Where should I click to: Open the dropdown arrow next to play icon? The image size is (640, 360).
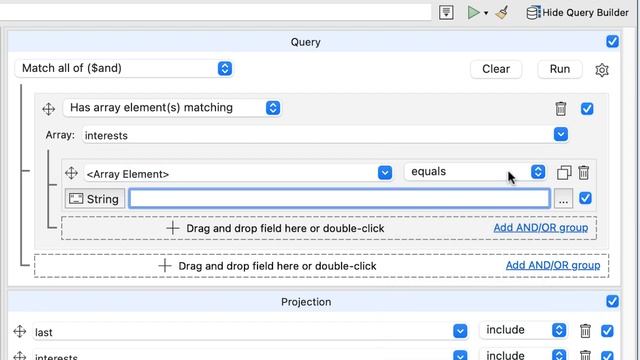[x=486, y=13]
